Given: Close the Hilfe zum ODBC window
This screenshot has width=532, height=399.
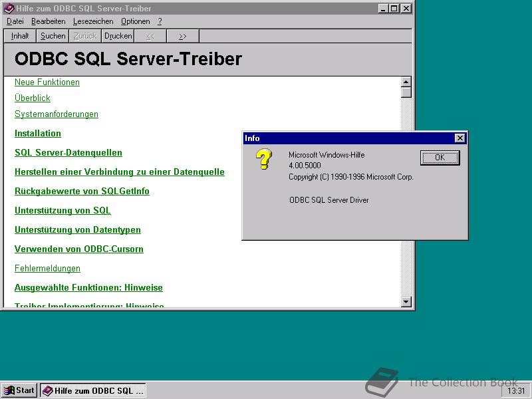Looking at the screenshot, I should pos(406,9).
